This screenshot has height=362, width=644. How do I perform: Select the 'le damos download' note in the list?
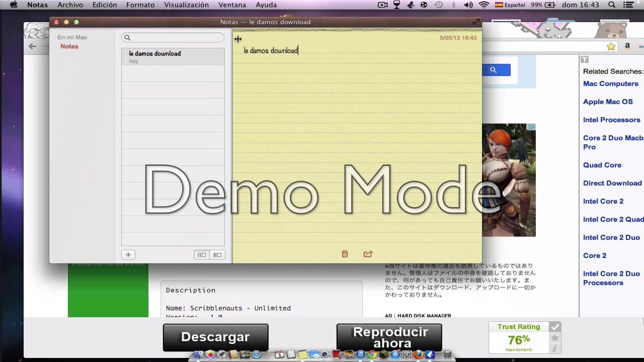point(173,56)
